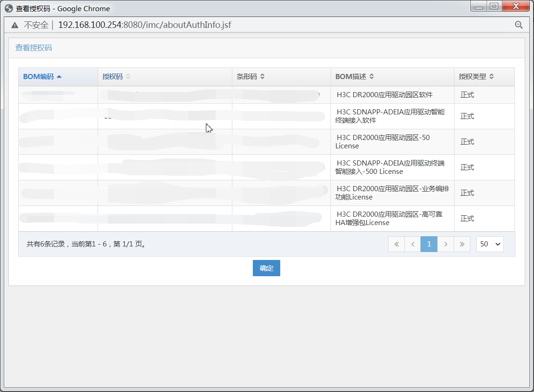Click DR2000 高可靠HA增强包License description cell
This screenshot has height=392, width=534.
point(392,219)
